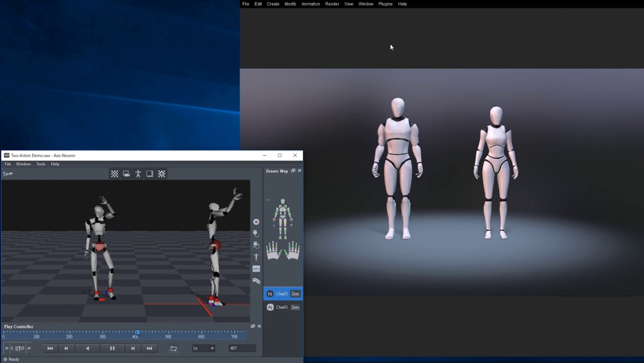Viewport: 644px width, 363px height.
Task: Click the skeleton figure icon in top toolbar
Action: coord(138,174)
